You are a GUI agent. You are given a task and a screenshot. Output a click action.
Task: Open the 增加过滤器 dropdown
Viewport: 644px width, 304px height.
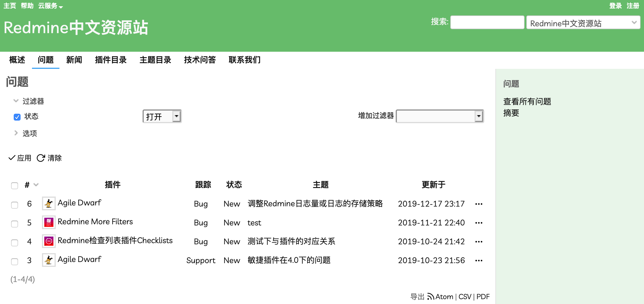point(440,116)
